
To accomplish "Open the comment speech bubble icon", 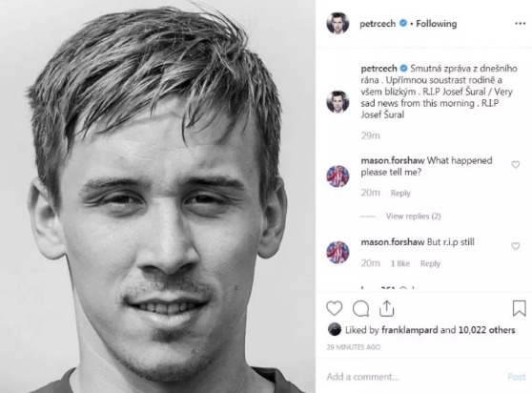I will tap(360, 308).
